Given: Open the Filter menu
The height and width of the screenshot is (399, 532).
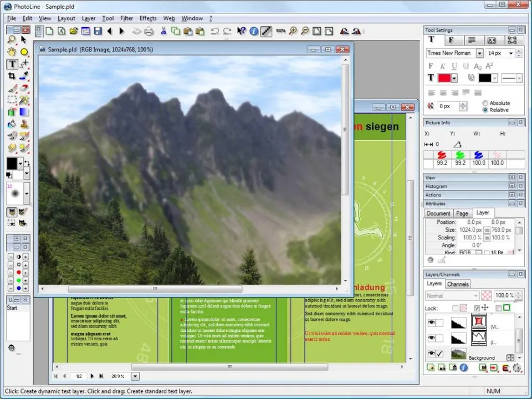Looking at the screenshot, I should pos(126,18).
